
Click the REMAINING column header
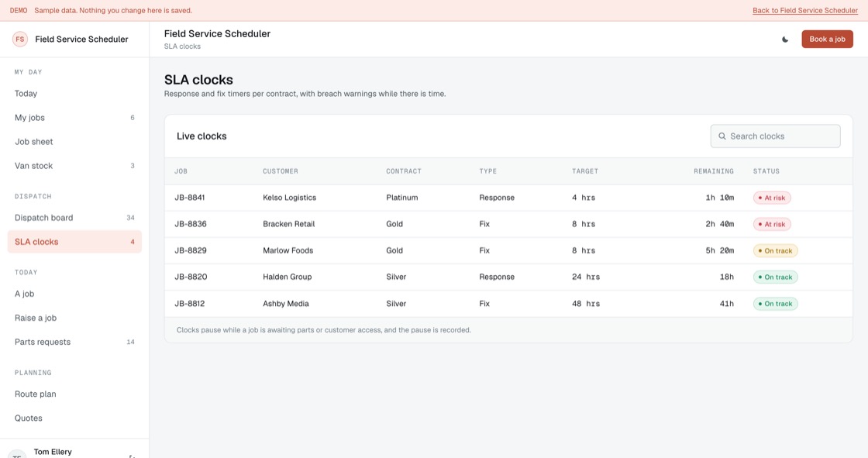pyautogui.click(x=714, y=171)
